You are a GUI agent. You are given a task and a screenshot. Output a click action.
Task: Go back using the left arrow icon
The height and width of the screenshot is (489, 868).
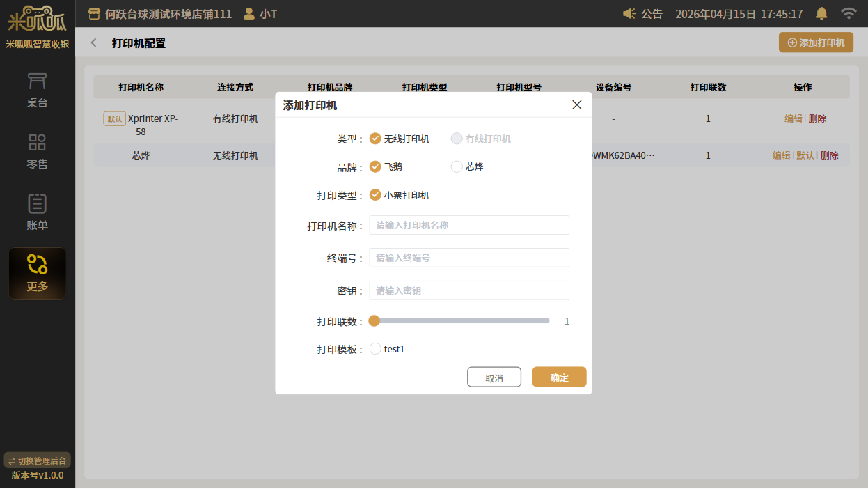(x=94, y=43)
